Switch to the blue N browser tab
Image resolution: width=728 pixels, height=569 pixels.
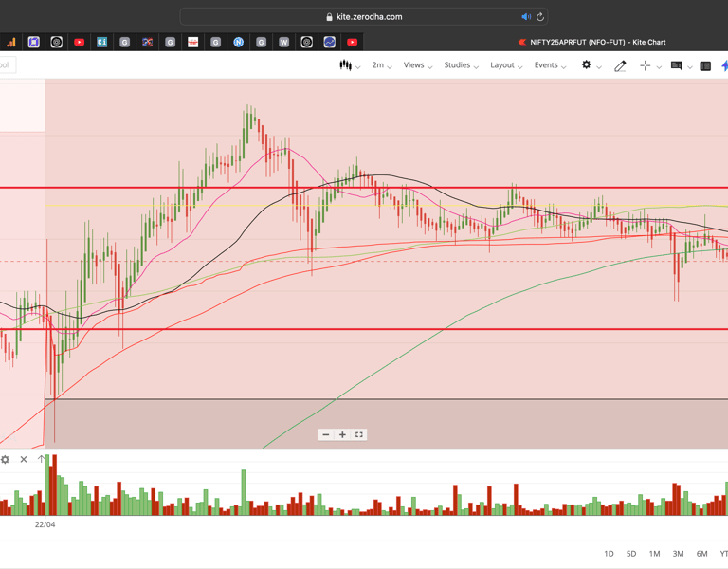tap(238, 43)
